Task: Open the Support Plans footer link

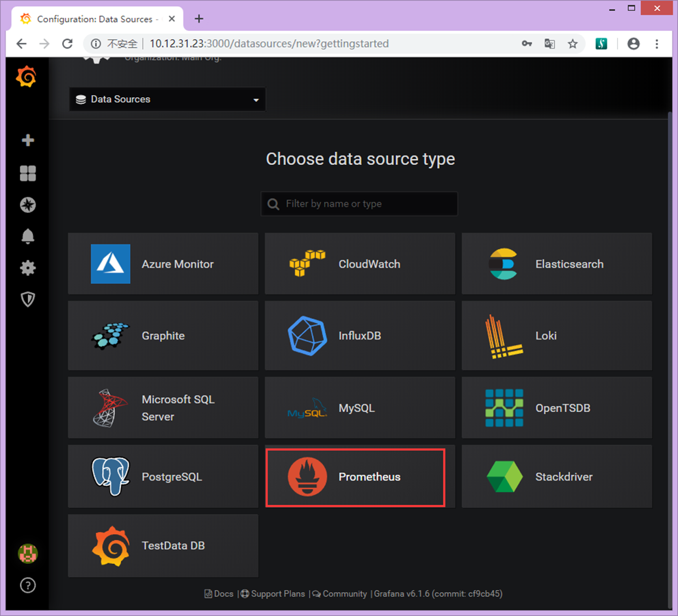Action: [273, 594]
